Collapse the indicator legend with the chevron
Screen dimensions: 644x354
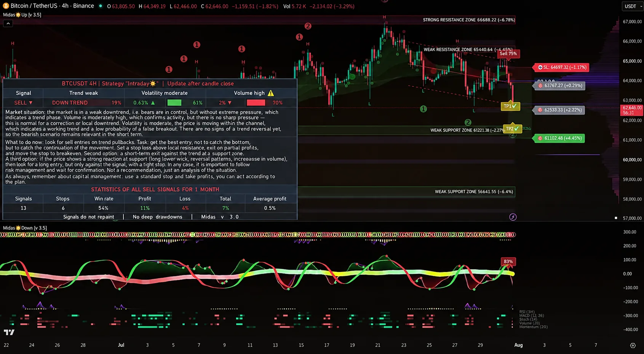click(x=8, y=23)
